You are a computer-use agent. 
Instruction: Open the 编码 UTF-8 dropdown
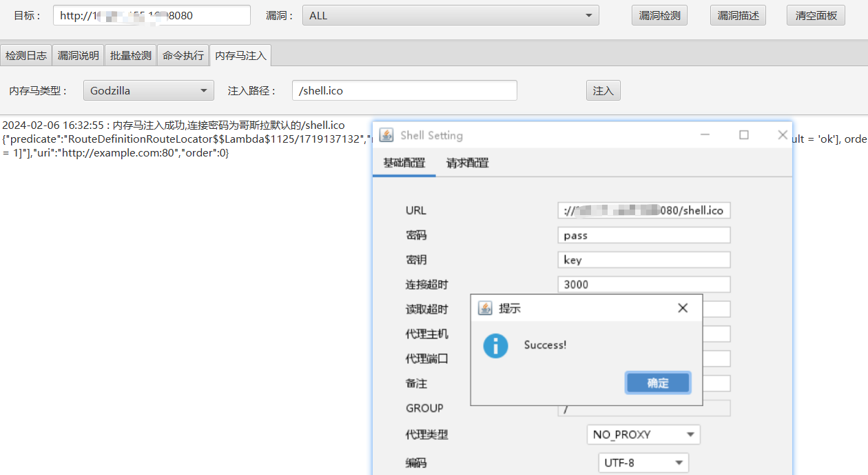(643, 463)
